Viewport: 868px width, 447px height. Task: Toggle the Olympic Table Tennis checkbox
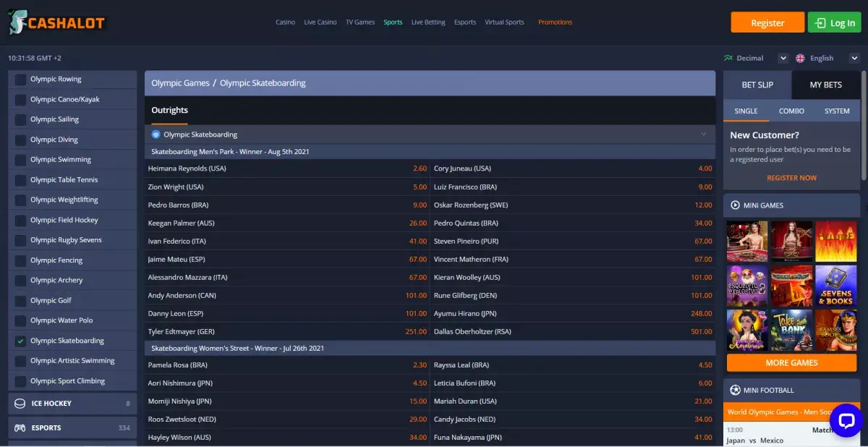[x=20, y=180]
